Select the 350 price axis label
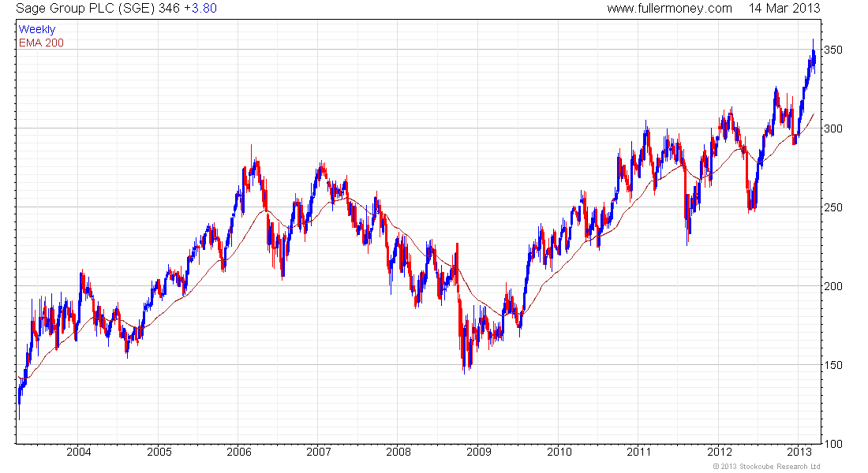 (833, 50)
